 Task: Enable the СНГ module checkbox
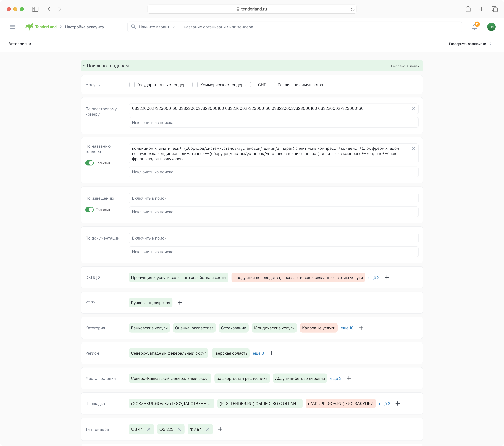pos(253,85)
